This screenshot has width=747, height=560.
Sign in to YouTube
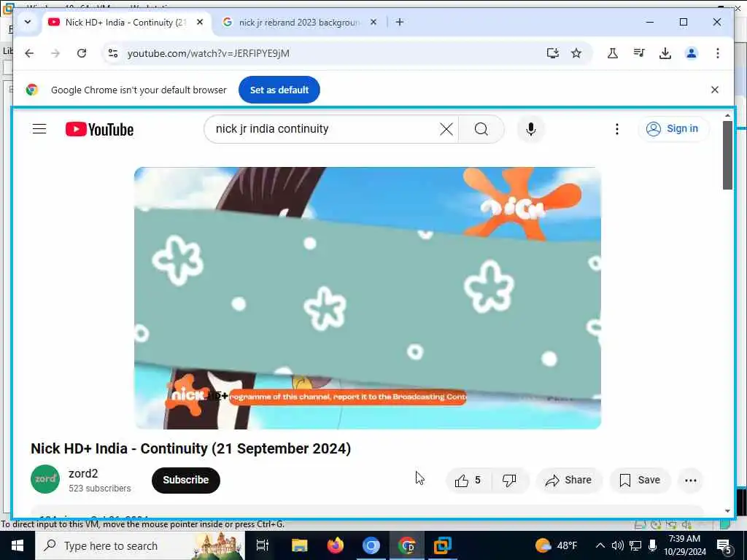click(673, 128)
